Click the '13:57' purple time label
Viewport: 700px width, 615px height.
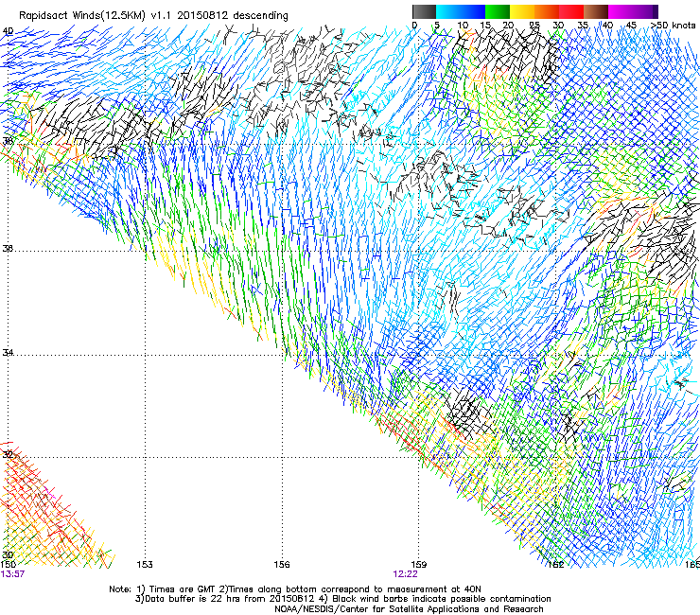[x=12, y=574]
